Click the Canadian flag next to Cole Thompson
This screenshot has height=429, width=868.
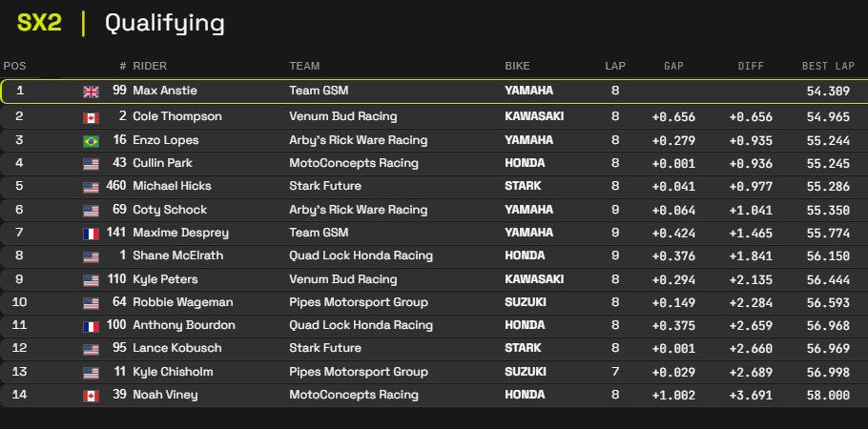point(91,117)
